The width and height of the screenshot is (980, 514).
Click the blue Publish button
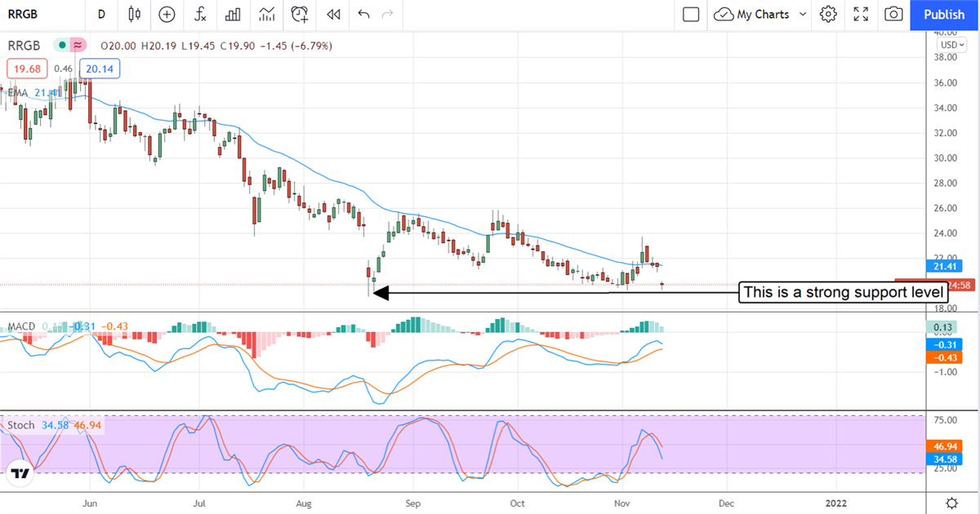[x=944, y=14]
